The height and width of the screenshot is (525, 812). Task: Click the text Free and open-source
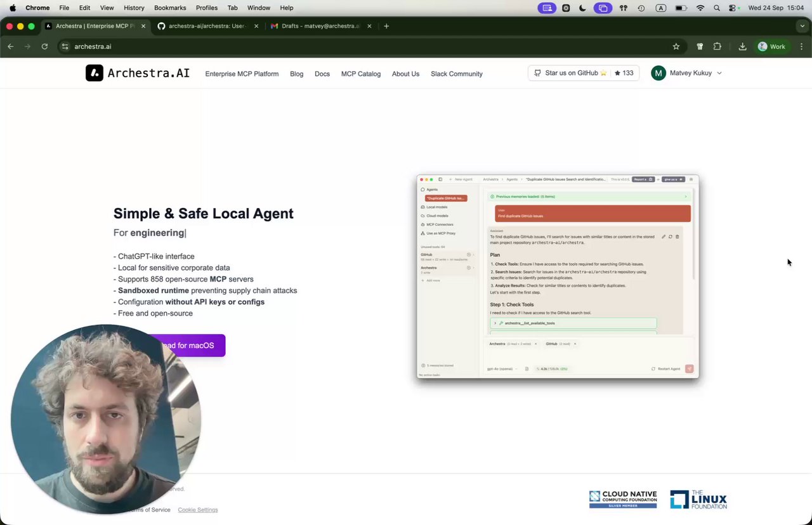[155, 313]
